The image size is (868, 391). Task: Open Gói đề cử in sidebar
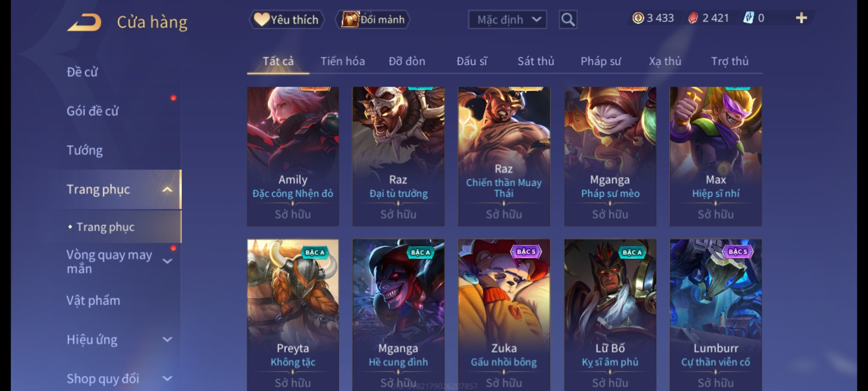tap(93, 111)
